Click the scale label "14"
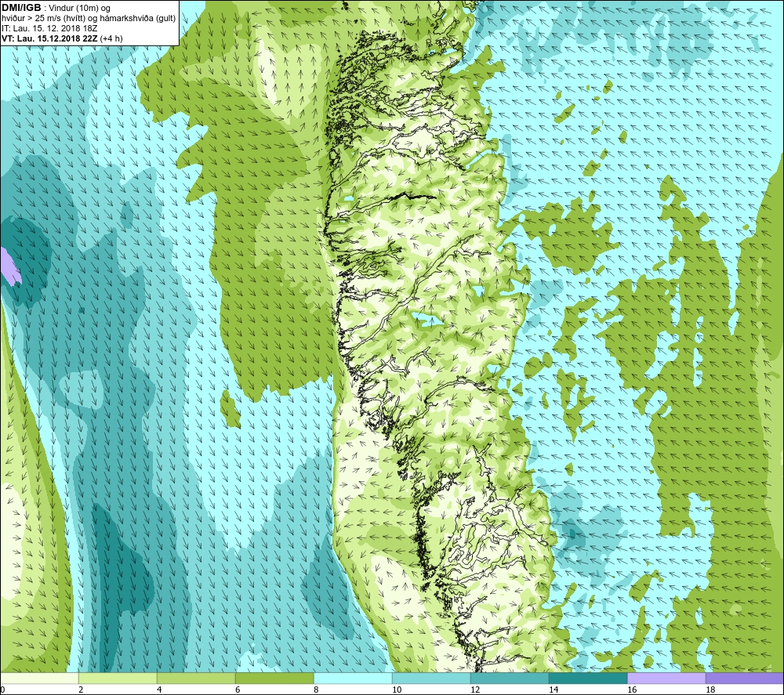The image size is (784, 695). (x=554, y=690)
